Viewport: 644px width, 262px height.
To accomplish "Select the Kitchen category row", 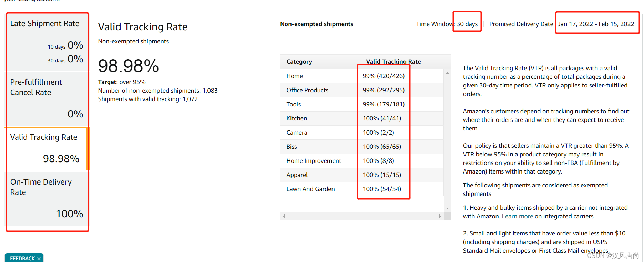I will click(x=362, y=118).
